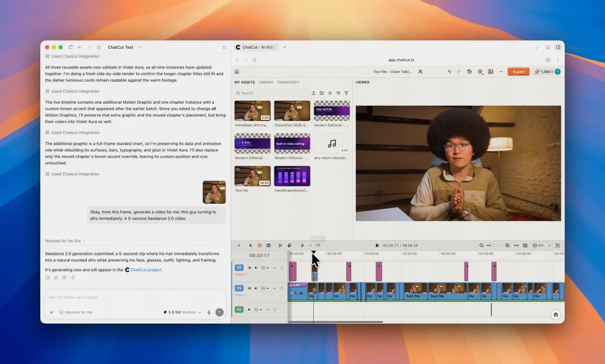Send the chat message with the arrow button
The height and width of the screenshot is (364, 605).
(x=219, y=312)
